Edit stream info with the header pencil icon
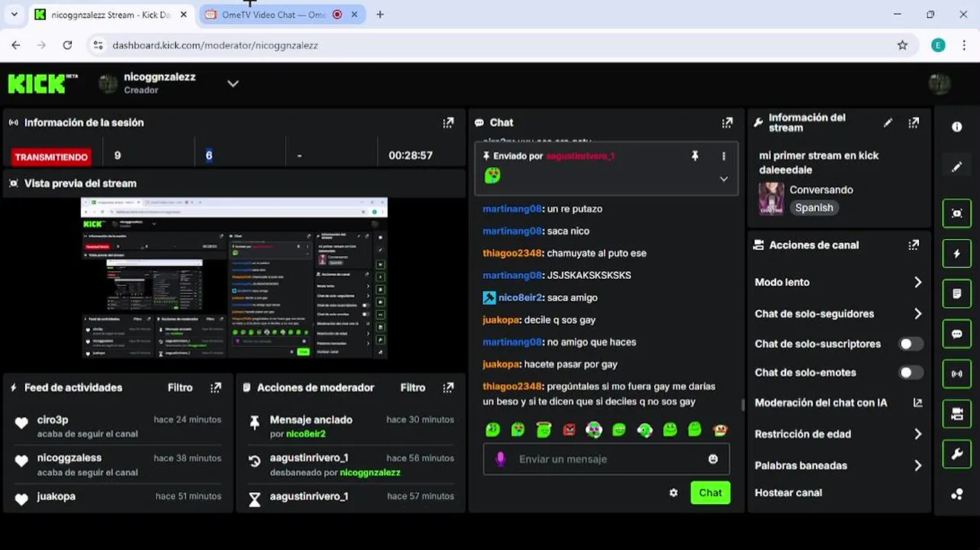This screenshot has height=550, width=980. pos(888,122)
